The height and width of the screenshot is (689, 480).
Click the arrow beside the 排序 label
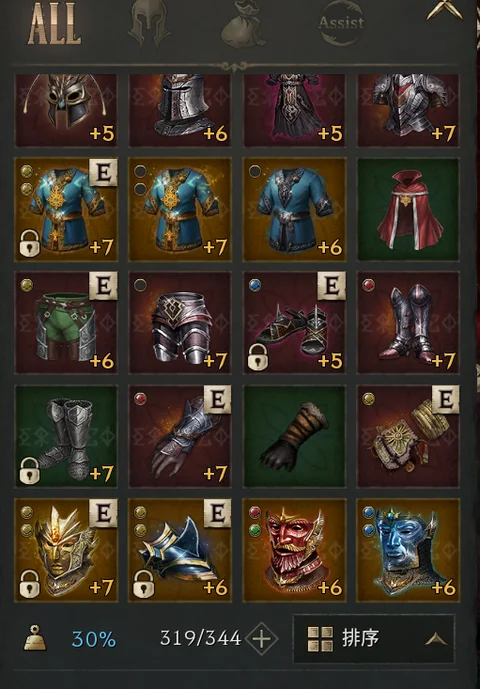pyautogui.click(x=436, y=639)
